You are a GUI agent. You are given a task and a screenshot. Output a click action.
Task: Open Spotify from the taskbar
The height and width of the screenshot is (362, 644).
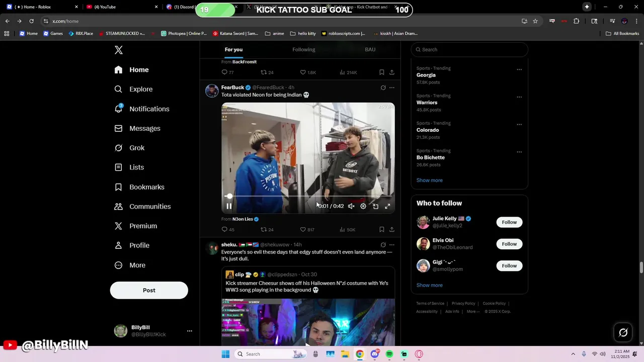[389, 354]
